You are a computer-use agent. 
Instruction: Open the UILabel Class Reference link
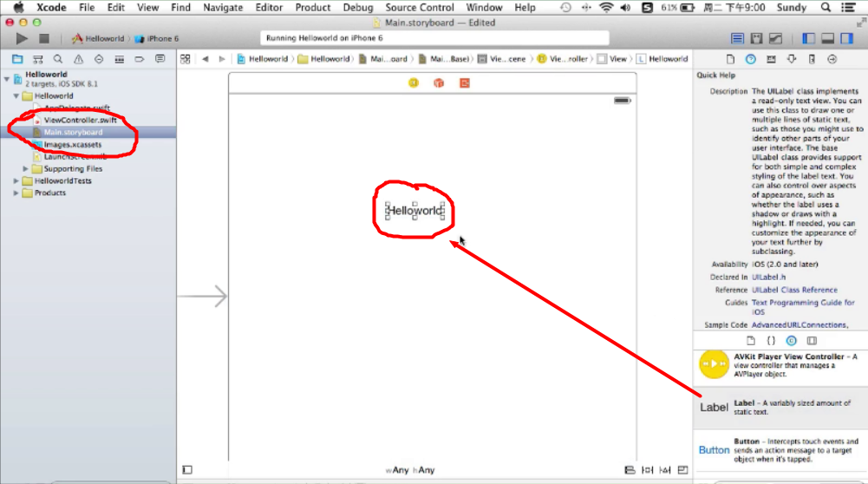(x=794, y=290)
